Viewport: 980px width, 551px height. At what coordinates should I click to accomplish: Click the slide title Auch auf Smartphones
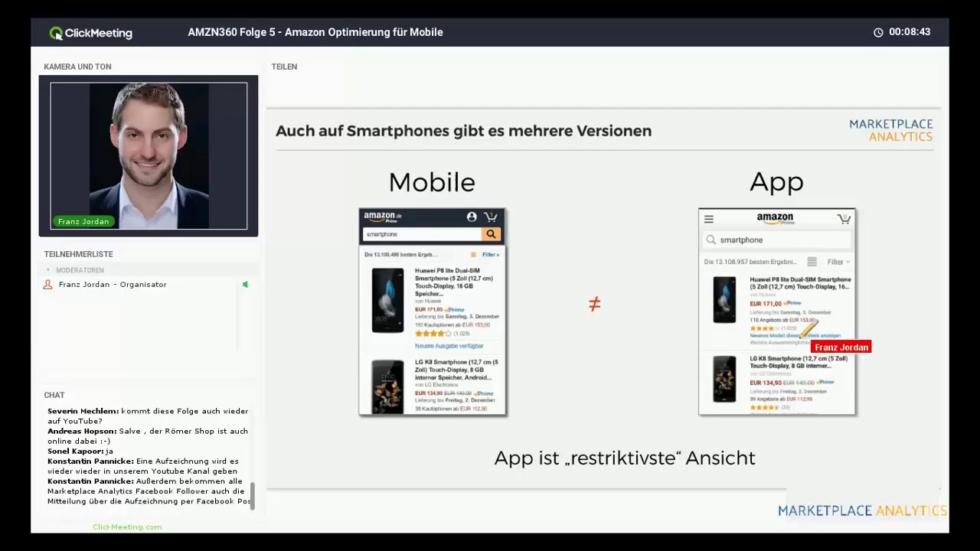tap(463, 131)
